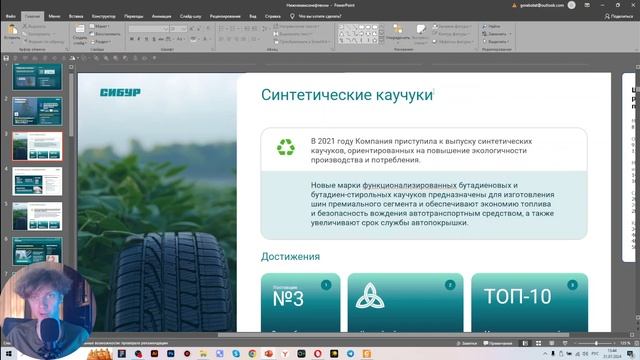Expand the Раздел section dropdown
640x360 pixels.
(100, 42)
